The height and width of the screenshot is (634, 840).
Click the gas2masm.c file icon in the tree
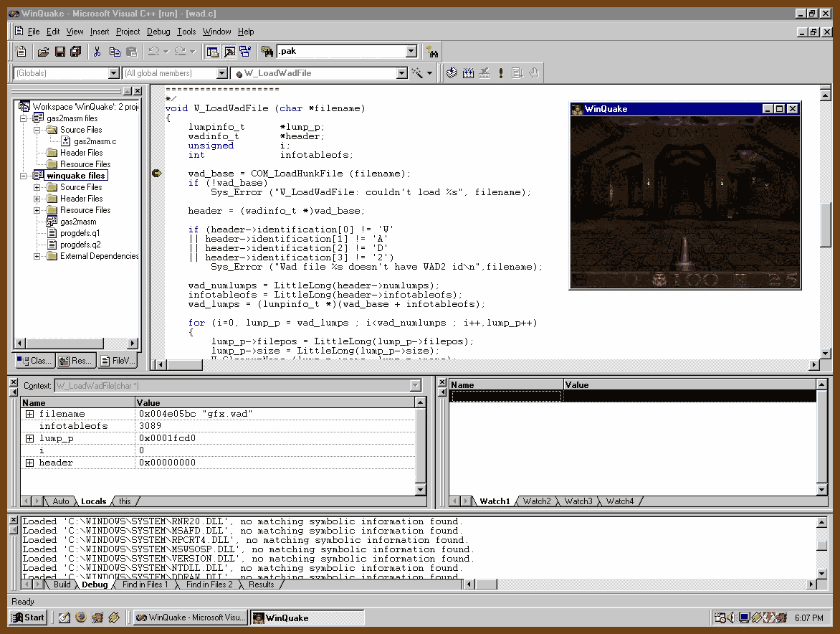tap(65, 141)
